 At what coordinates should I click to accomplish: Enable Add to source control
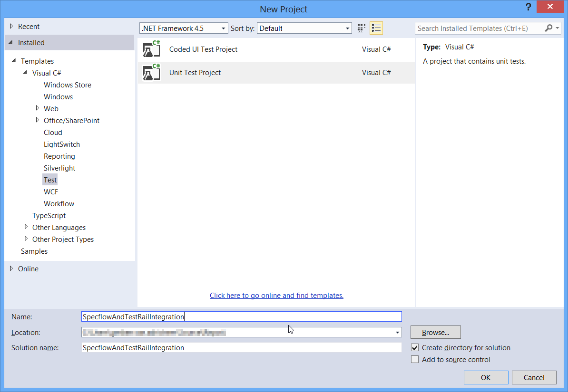[x=415, y=360]
